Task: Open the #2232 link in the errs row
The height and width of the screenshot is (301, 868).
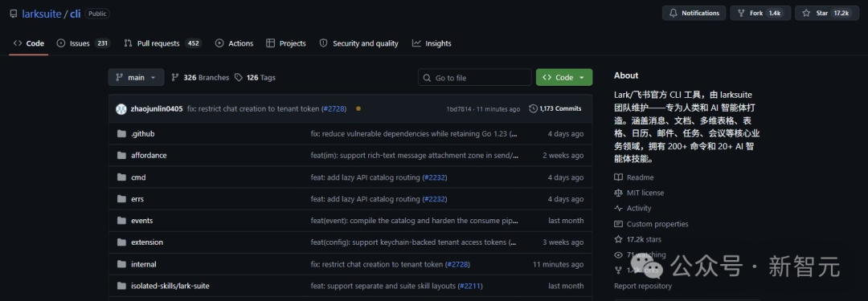Action: pos(435,199)
